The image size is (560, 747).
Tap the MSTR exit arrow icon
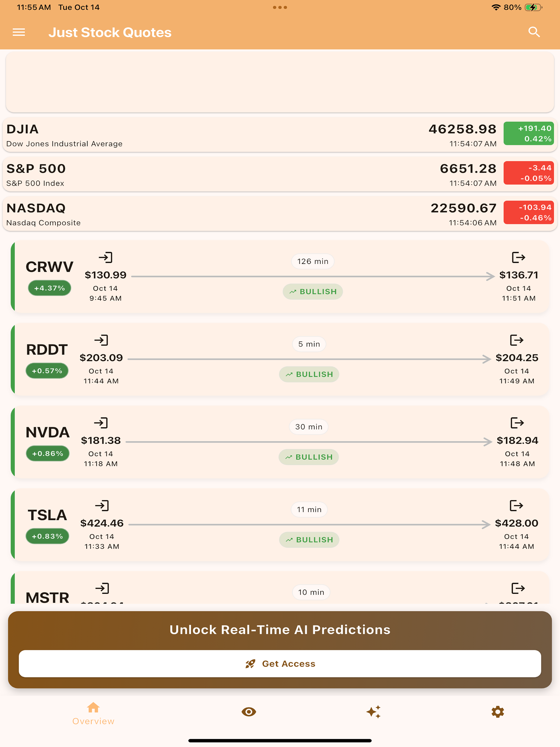pos(518,588)
